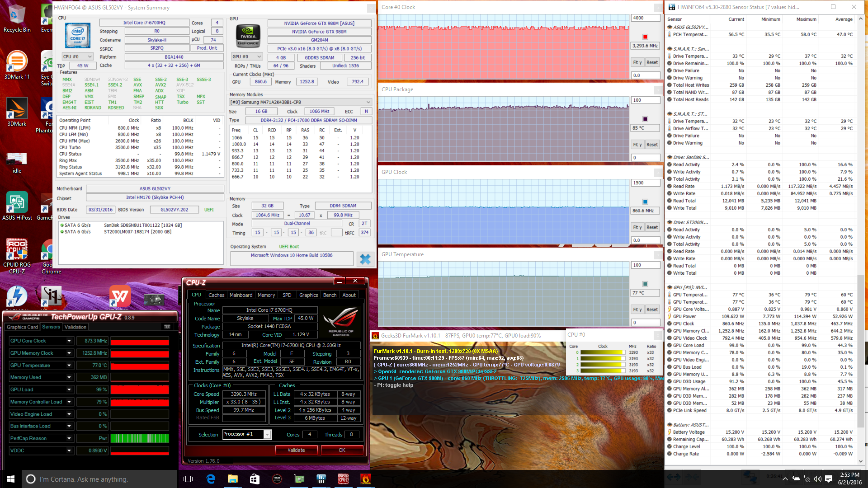
Task: Click the FurMark flame taskbar icon
Action: click(365, 479)
